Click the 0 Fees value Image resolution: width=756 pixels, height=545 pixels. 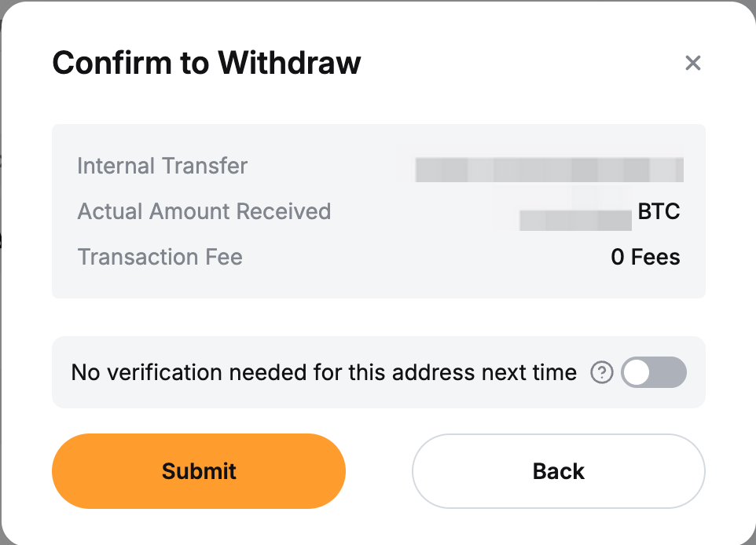point(645,258)
